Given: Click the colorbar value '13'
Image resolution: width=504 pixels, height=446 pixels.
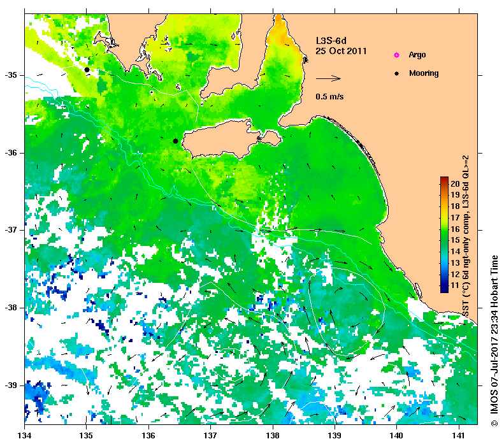Looking at the screenshot, I should 455,263.
